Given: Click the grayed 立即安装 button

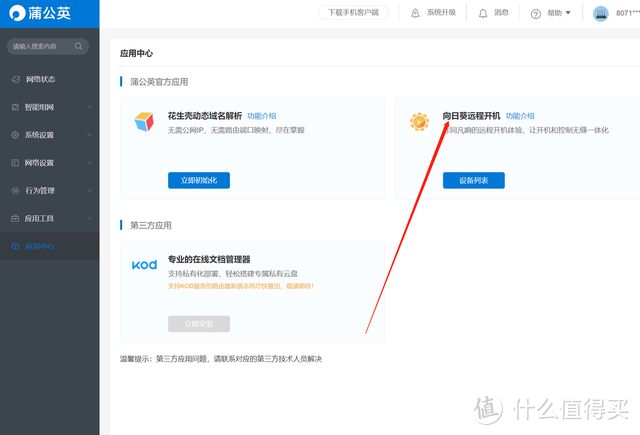Looking at the screenshot, I should coord(199,324).
